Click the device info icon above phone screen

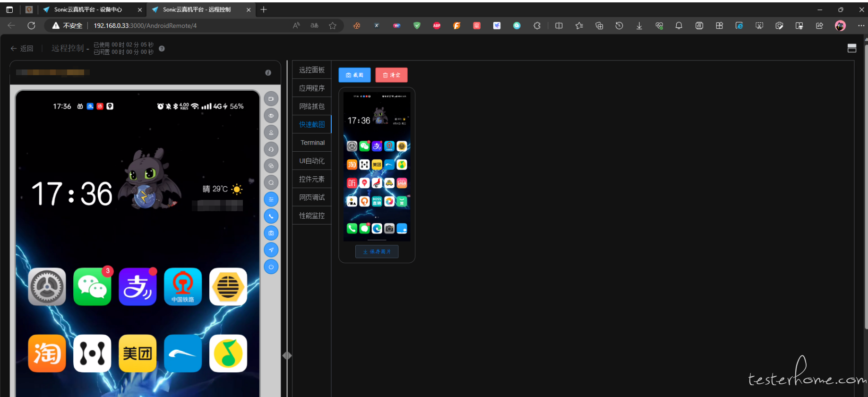click(x=268, y=73)
